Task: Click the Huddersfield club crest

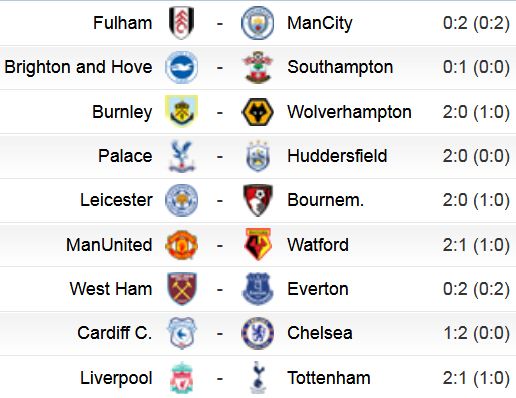Action: (258, 156)
